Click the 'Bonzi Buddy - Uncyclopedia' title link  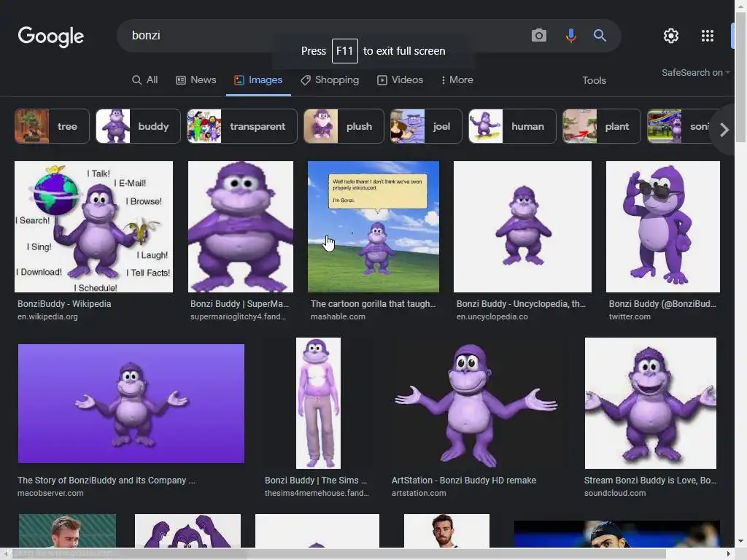click(x=521, y=304)
